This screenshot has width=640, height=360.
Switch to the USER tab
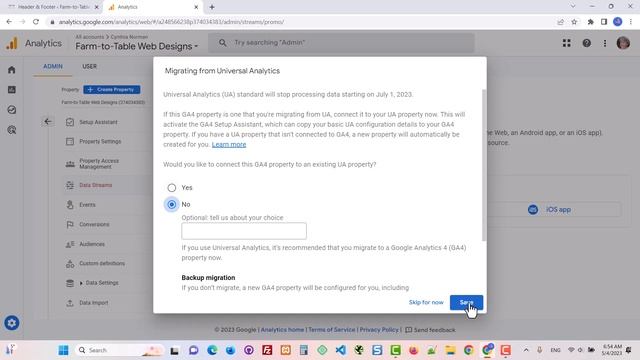tap(89, 66)
